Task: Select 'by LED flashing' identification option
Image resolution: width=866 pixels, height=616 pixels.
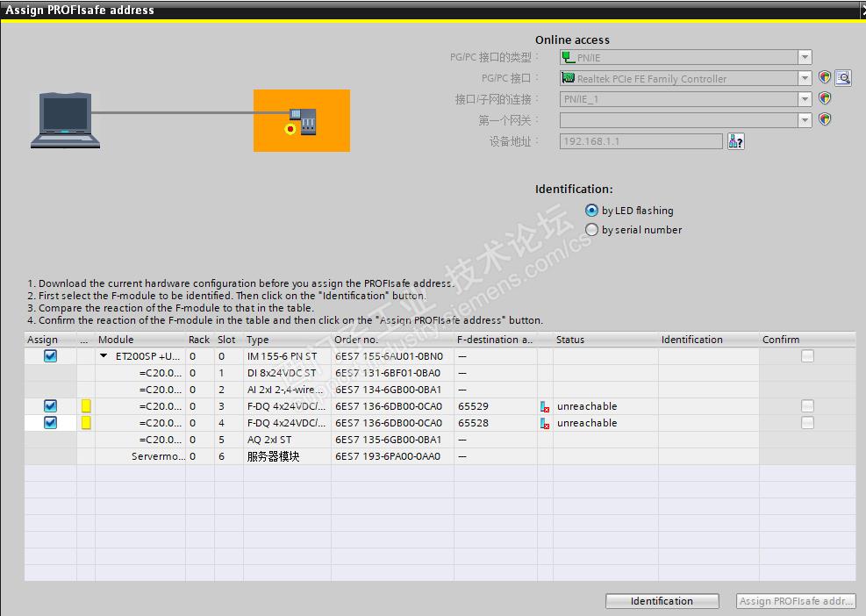Action: [591, 210]
